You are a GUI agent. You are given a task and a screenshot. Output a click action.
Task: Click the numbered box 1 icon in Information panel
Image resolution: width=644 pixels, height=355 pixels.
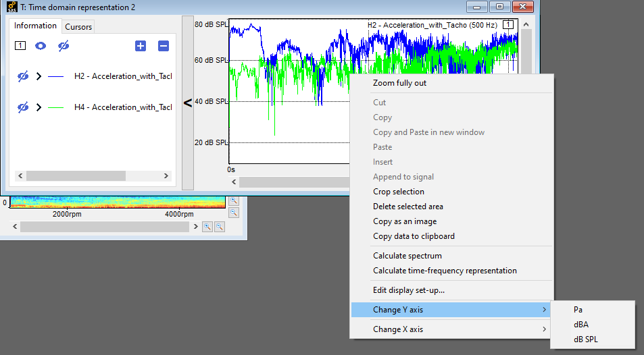(20, 46)
